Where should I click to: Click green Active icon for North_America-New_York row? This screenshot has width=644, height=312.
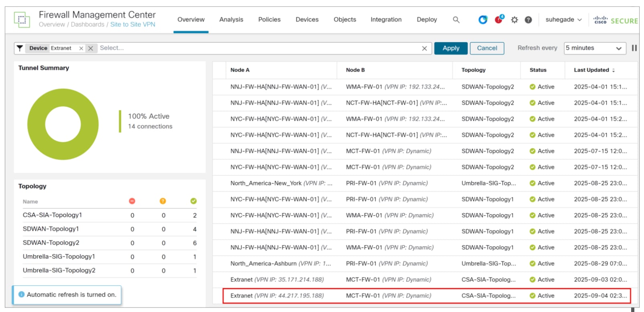pos(532,183)
